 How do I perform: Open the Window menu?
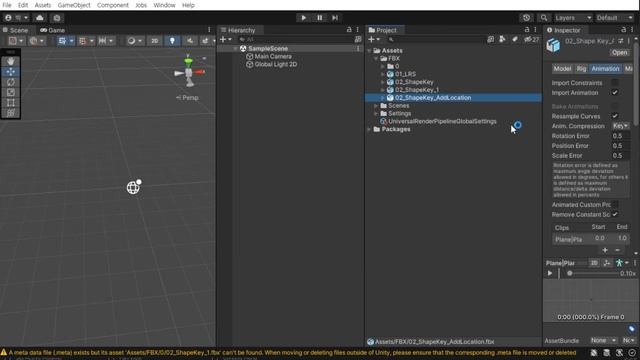click(164, 5)
